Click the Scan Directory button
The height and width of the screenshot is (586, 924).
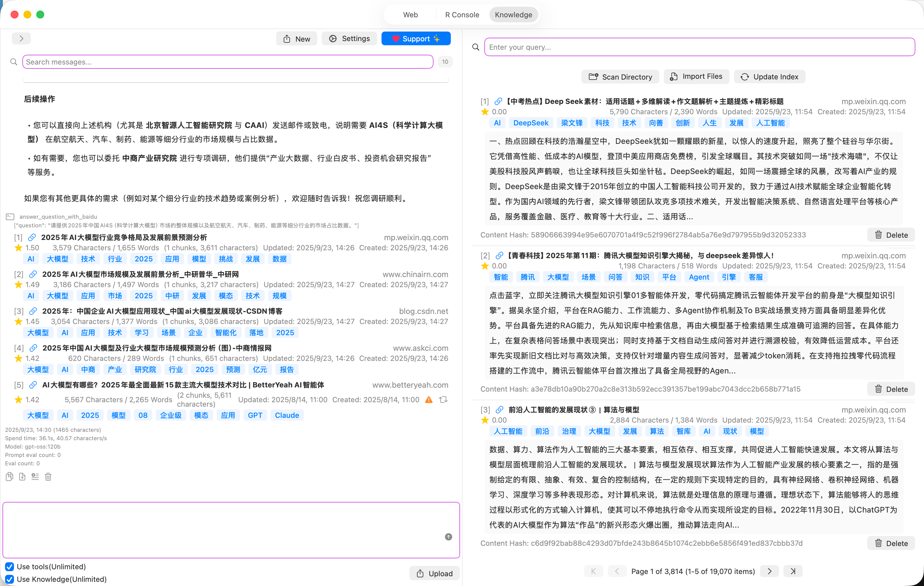[620, 77]
